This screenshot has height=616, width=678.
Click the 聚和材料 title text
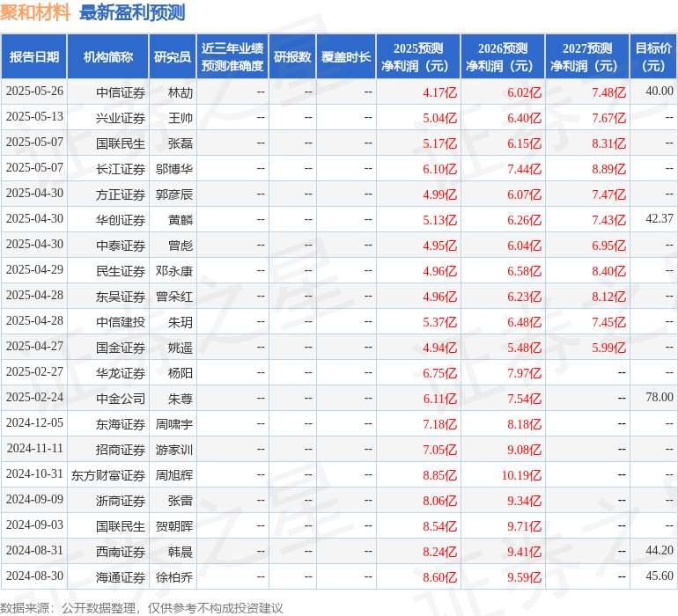[35, 12]
